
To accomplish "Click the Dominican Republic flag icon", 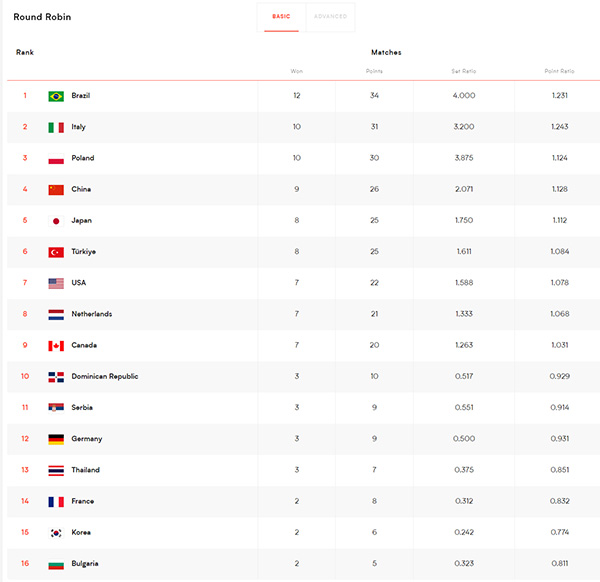I will [x=56, y=377].
